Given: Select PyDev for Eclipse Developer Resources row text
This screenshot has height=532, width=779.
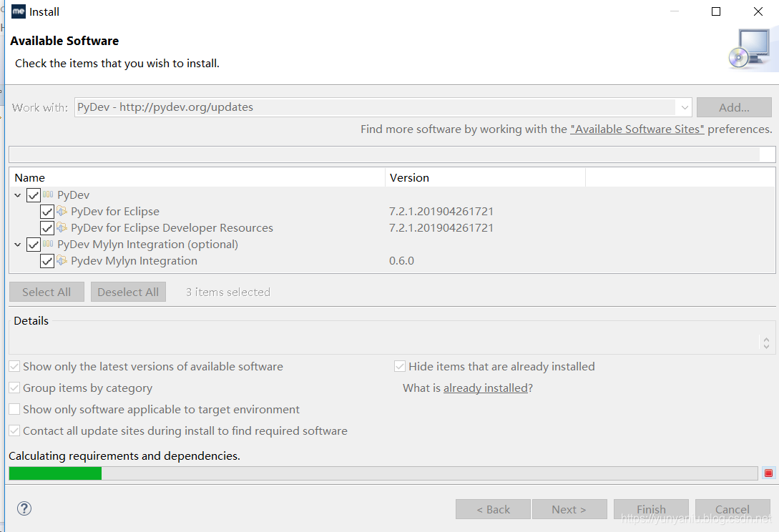Looking at the screenshot, I should 172,227.
